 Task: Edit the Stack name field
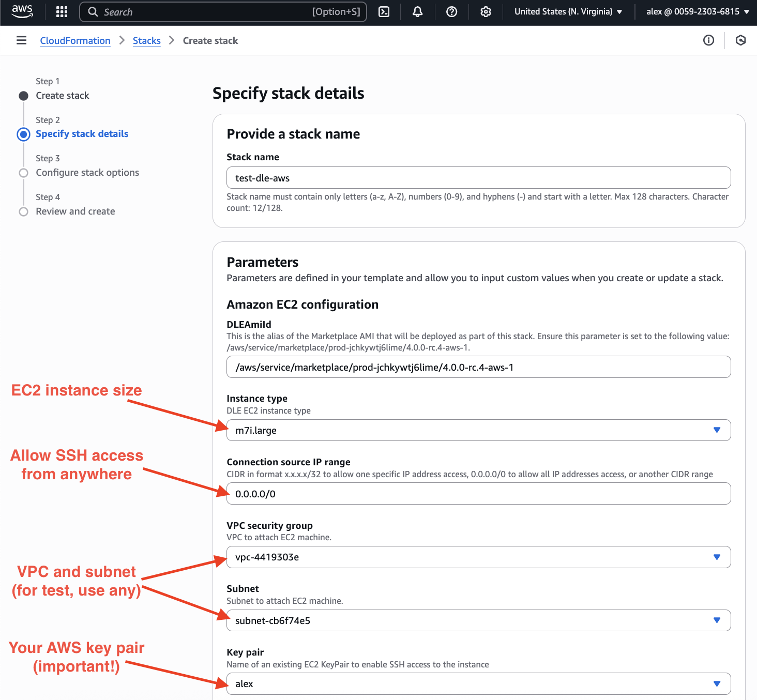[478, 178]
